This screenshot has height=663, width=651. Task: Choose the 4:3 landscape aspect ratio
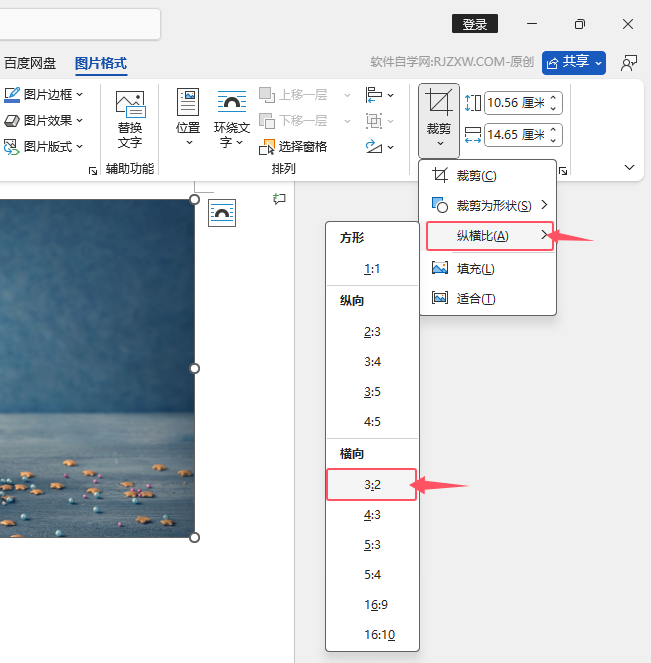pos(372,515)
